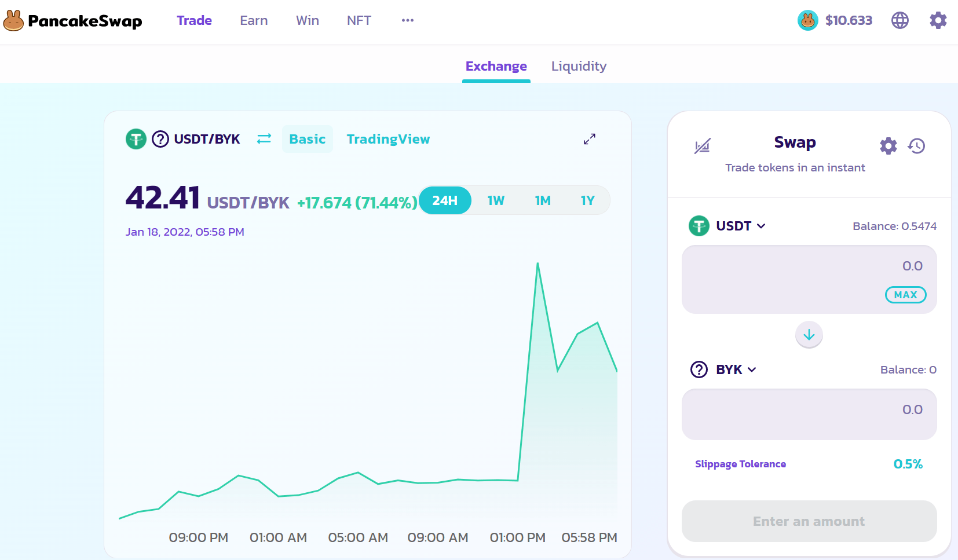Swap the USDT/BYK chart pair order
This screenshot has width=958, height=560.
264,139
